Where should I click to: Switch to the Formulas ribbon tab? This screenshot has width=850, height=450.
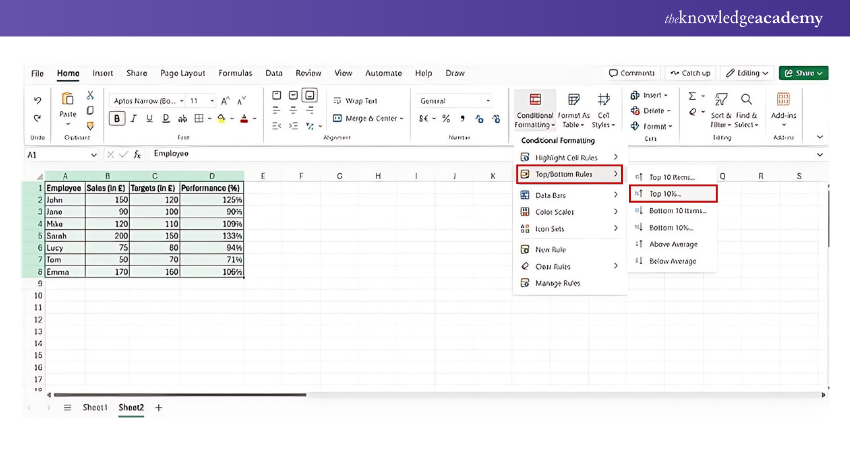235,73
